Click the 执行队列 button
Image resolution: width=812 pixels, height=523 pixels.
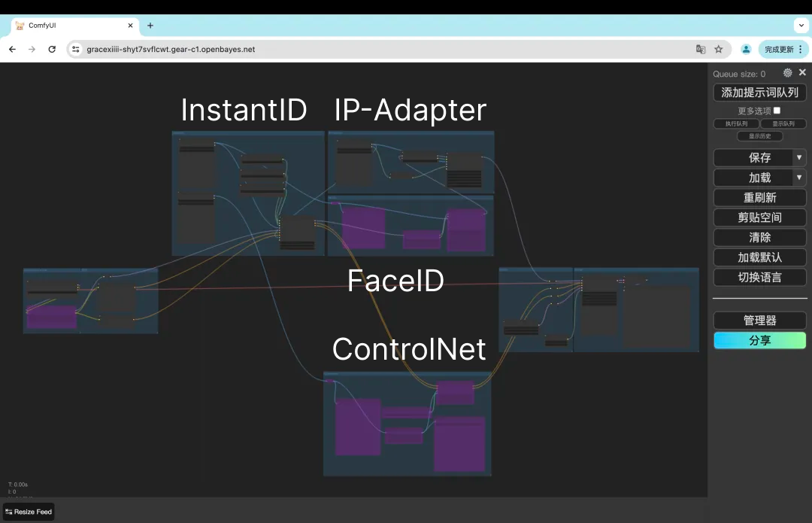tap(736, 123)
